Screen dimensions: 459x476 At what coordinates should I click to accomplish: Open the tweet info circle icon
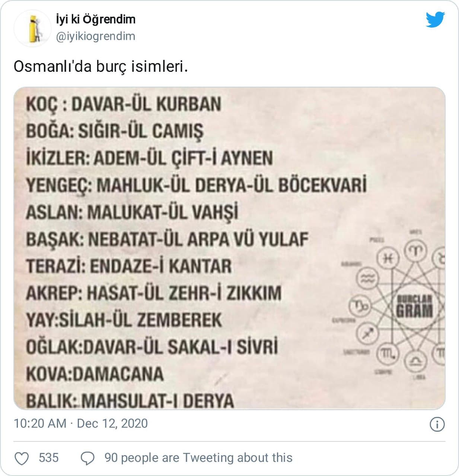coord(437,424)
